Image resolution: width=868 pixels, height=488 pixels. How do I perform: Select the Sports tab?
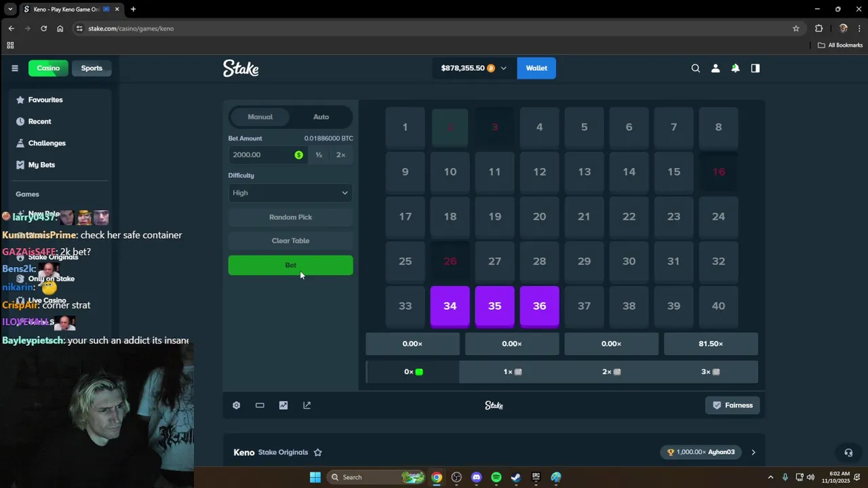[92, 68]
